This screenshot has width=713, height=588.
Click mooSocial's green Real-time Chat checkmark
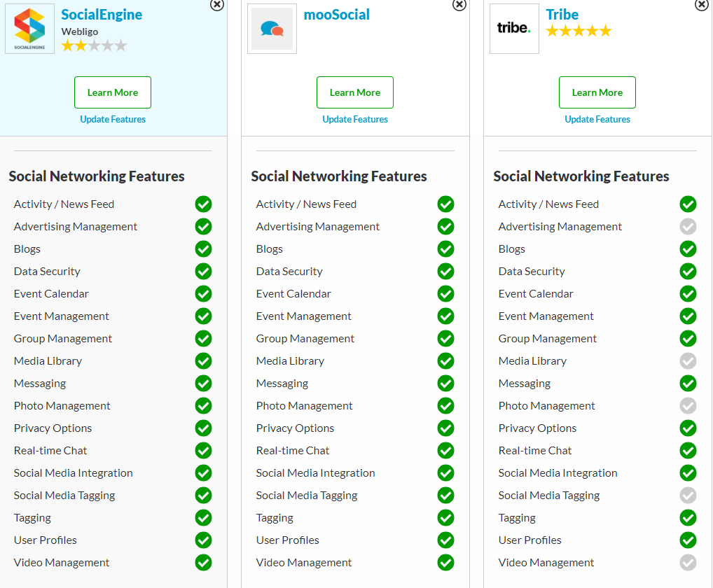click(445, 450)
